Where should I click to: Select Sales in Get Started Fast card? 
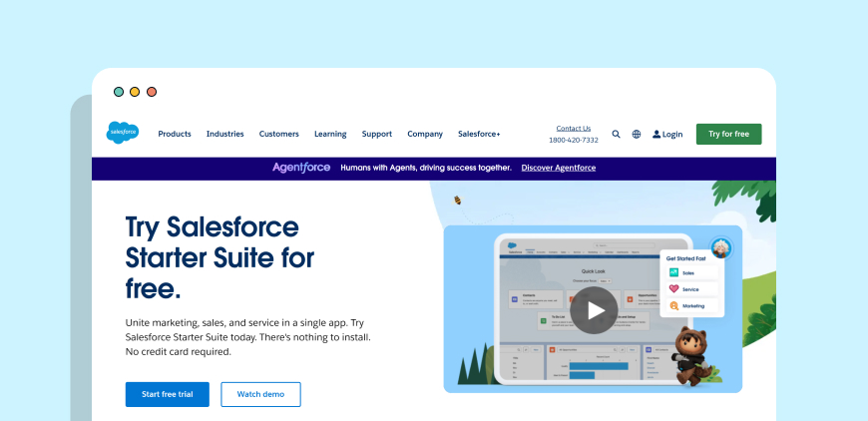(x=692, y=272)
